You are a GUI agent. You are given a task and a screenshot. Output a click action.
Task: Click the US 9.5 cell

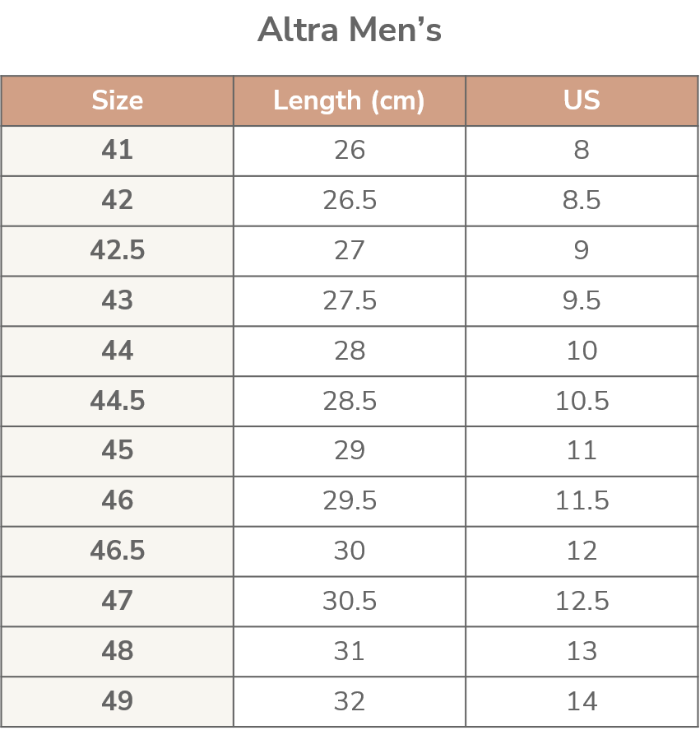(x=582, y=301)
